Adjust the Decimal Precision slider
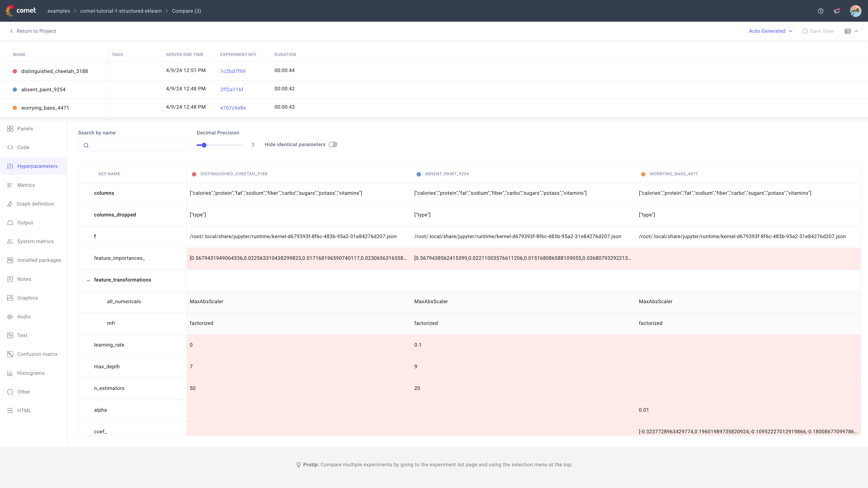The width and height of the screenshot is (868, 488). (204, 145)
